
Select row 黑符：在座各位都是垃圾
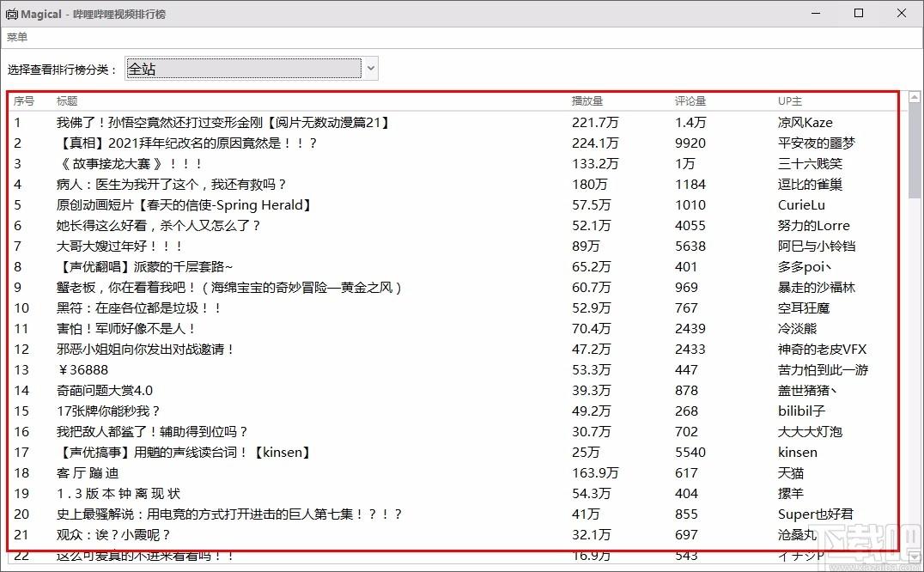pyautogui.click(x=453, y=308)
